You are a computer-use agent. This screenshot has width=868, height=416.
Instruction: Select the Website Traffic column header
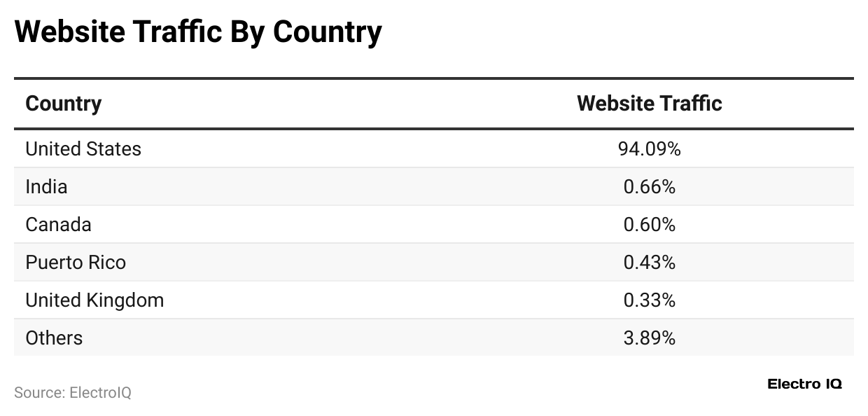click(x=649, y=104)
